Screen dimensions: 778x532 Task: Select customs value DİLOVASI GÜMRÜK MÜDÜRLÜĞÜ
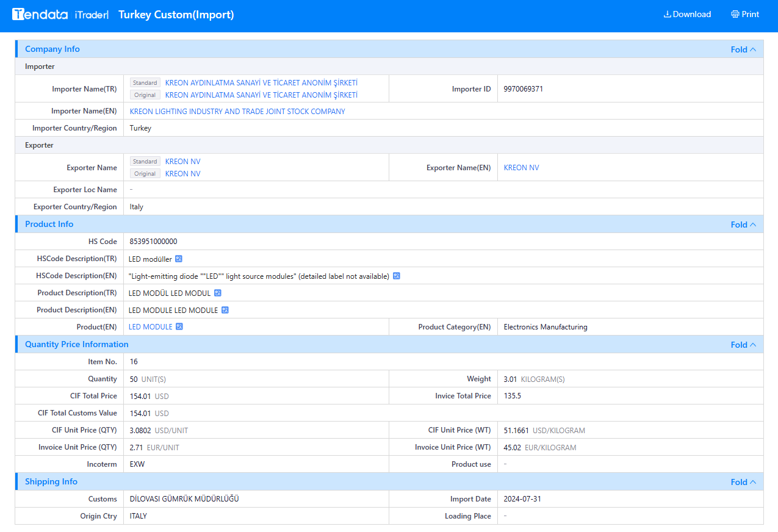click(x=184, y=499)
